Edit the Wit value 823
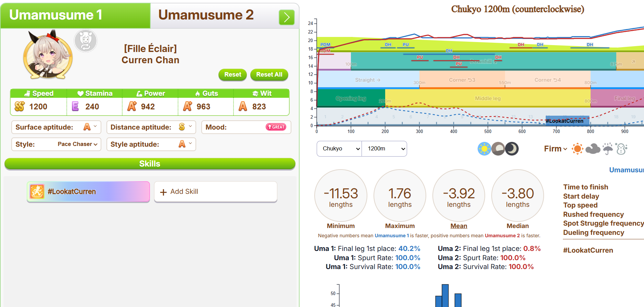644x307 pixels. tap(259, 107)
